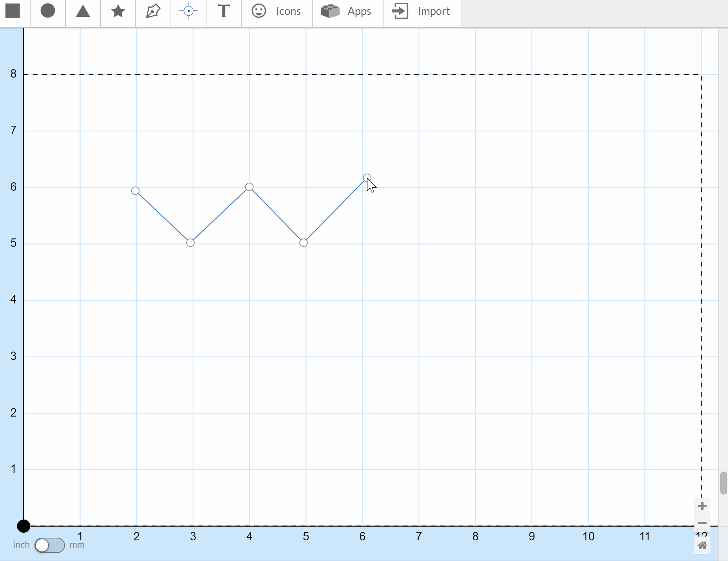Image resolution: width=728 pixels, height=561 pixels.
Task: Choose the Triangle shape tool
Action: coord(83,11)
